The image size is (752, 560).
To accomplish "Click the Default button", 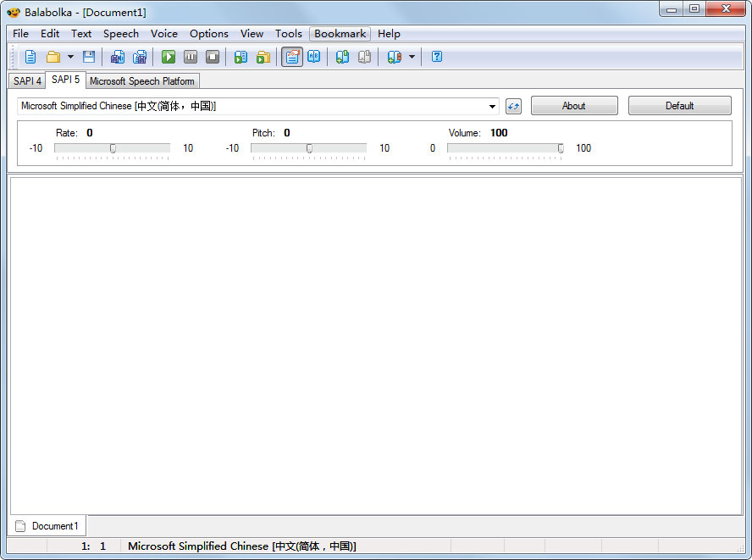I will [x=679, y=106].
